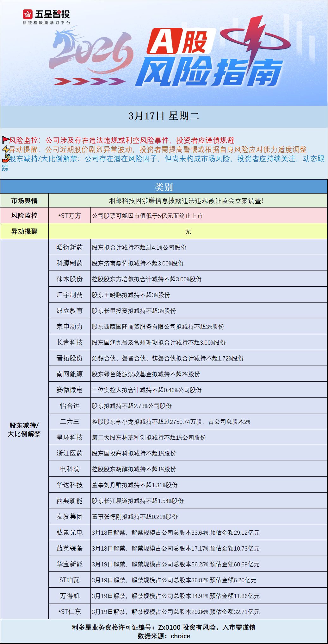
Task: Click the 弘景光电 stock name
Action: coord(70,532)
